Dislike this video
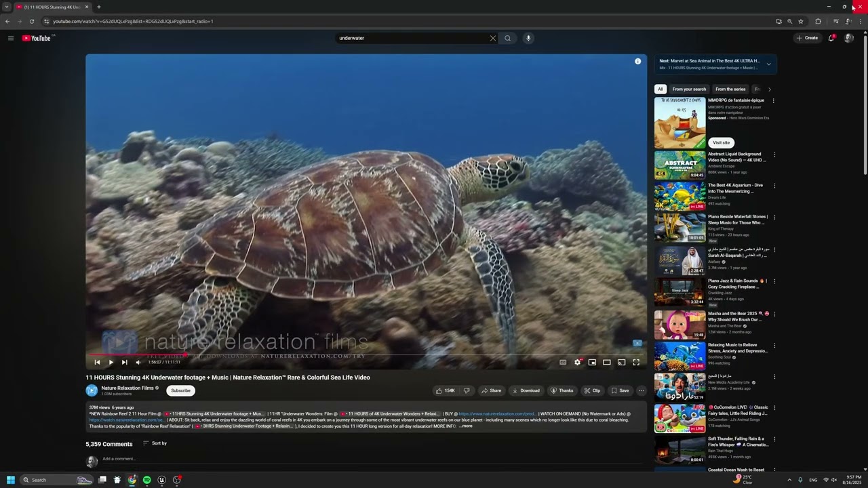868x488 pixels. point(466,390)
